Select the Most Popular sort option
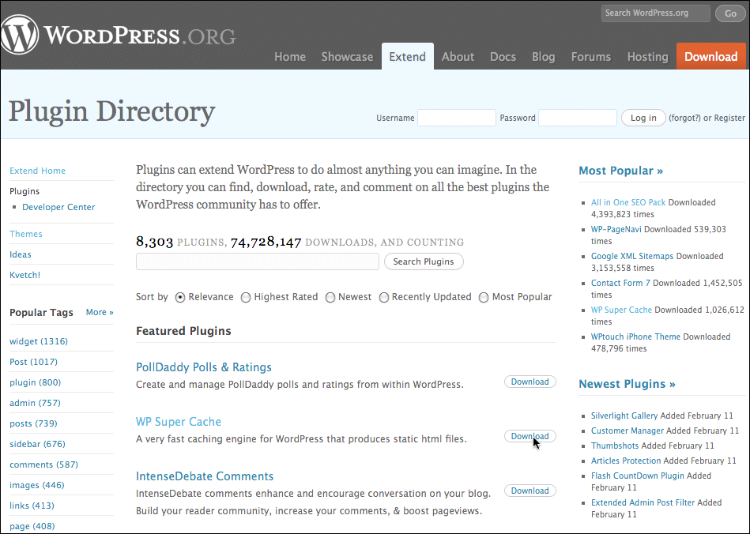Screen dimensions: 750x534 (x=484, y=298)
